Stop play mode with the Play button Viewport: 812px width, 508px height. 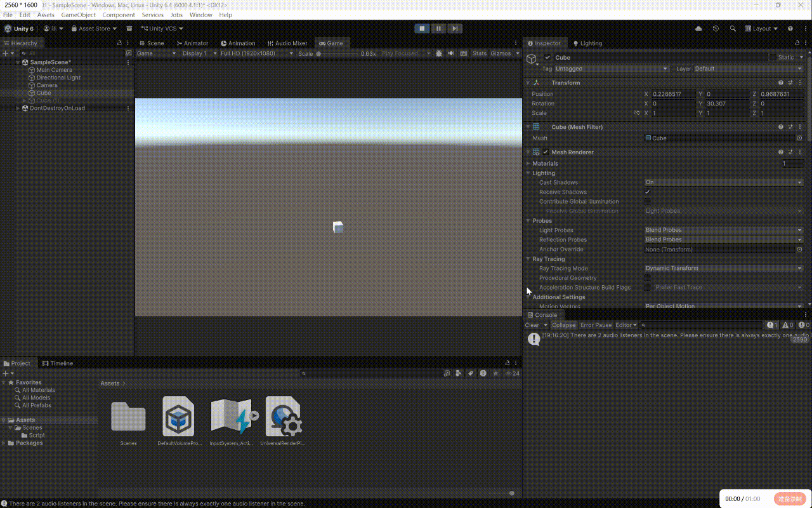coord(422,29)
